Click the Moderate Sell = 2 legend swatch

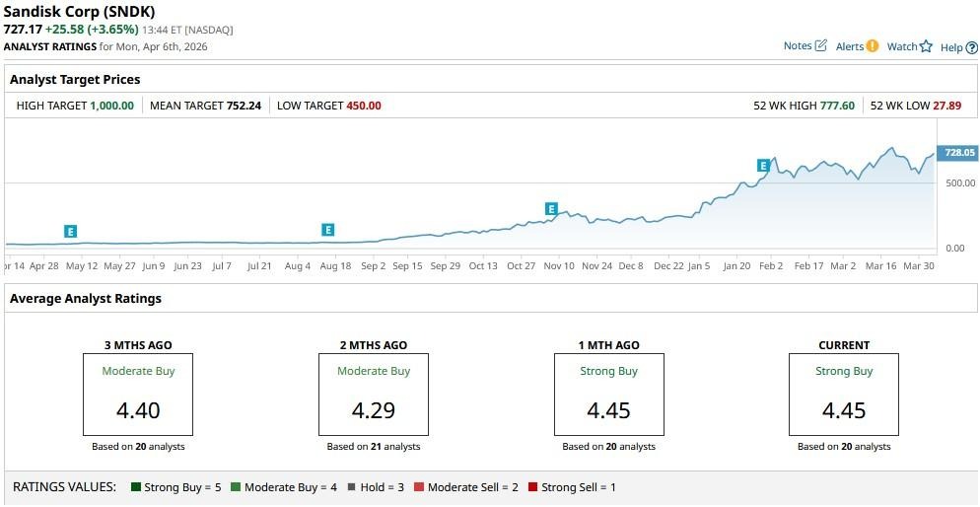(x=419, y=487)
